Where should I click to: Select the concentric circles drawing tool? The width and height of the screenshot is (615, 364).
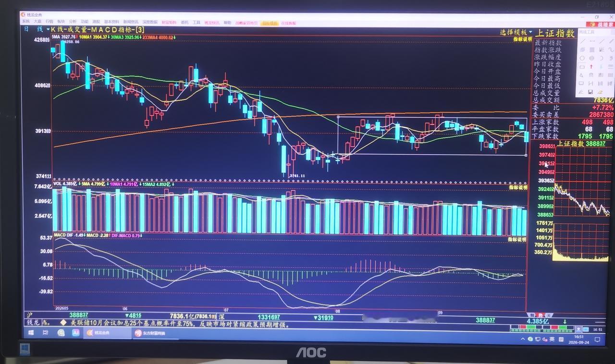(592, 58)
